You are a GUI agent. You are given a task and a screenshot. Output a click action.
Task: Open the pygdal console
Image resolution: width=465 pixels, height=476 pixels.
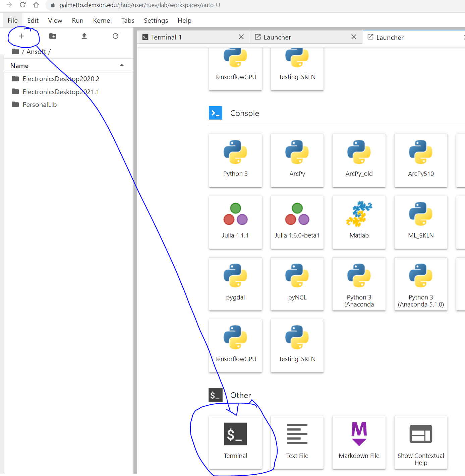click(x=235, y=284)
